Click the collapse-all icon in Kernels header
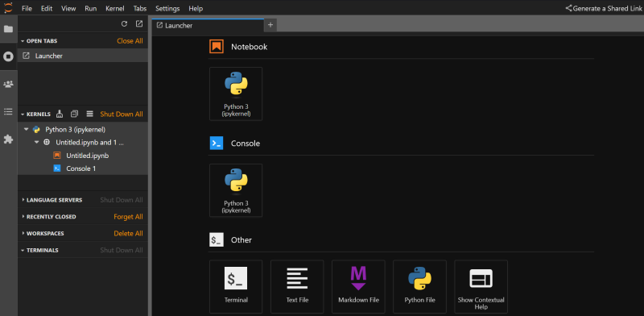This screenshot has height=316, width=644. 74,114
